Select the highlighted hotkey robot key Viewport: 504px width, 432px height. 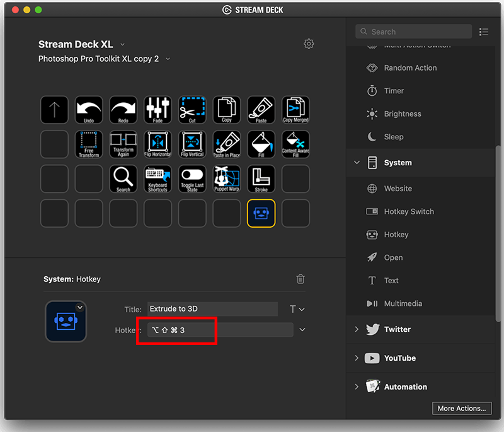pos(261,213)
